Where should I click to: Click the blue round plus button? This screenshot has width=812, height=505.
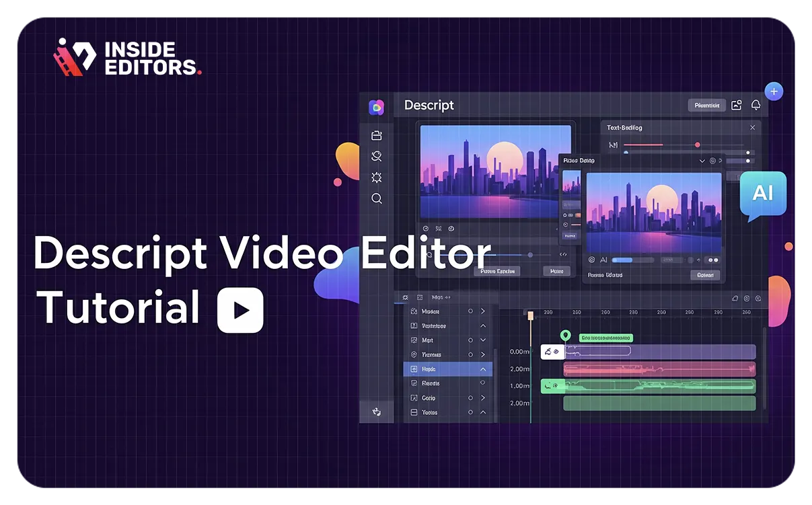774,91
